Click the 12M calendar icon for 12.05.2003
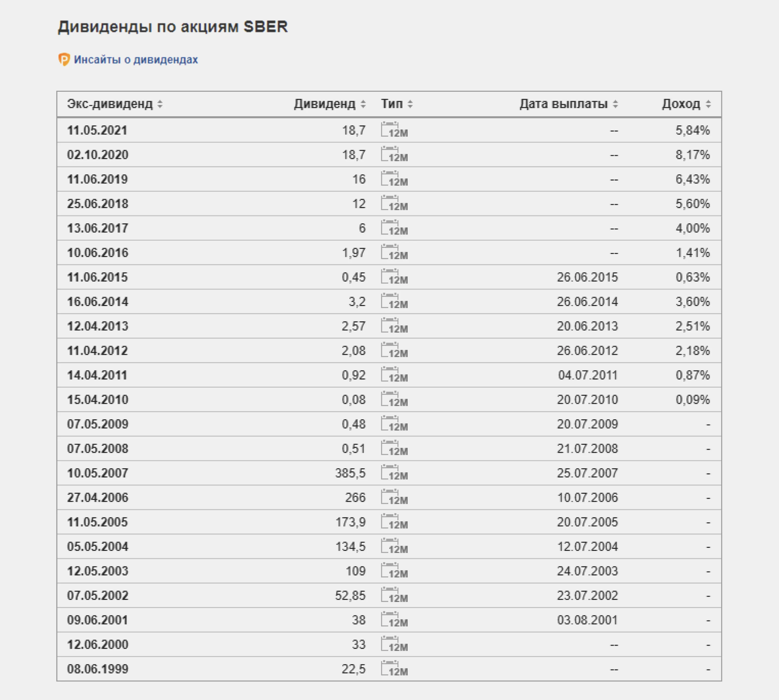Screen dimensions: 779x700 coord(394,571)
